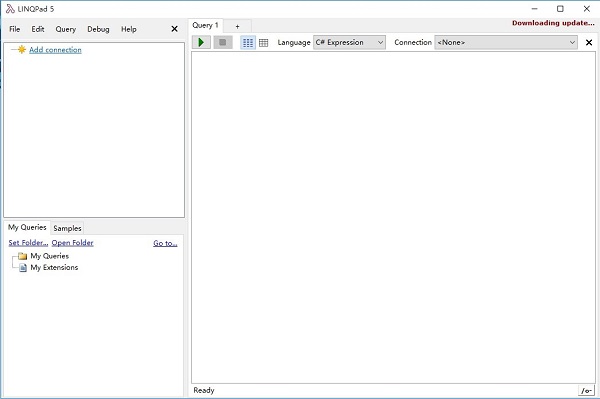
Task: Click the LINQPad 5 title bar icon
Action: 10,9
